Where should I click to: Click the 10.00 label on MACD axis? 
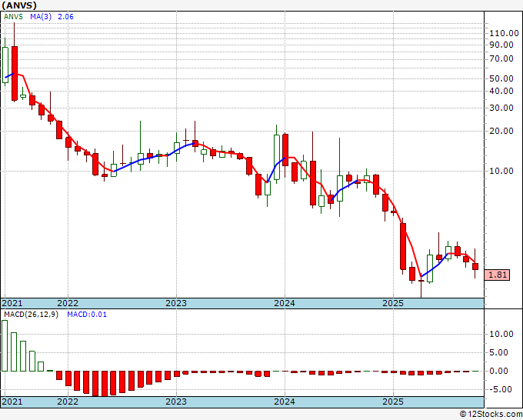[x=501, y=334]
